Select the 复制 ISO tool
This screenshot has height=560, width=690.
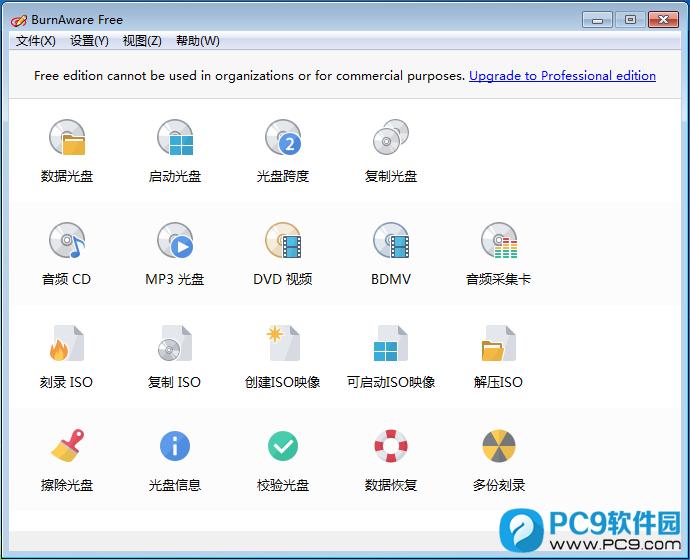[175, 357]
